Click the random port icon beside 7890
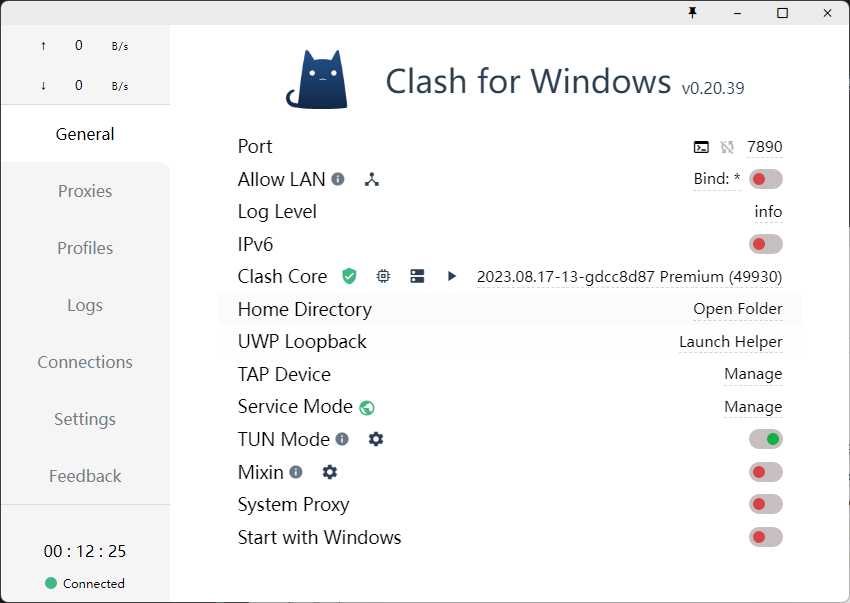This screenshot has height=603, width=850. click(x=727, y=147)
